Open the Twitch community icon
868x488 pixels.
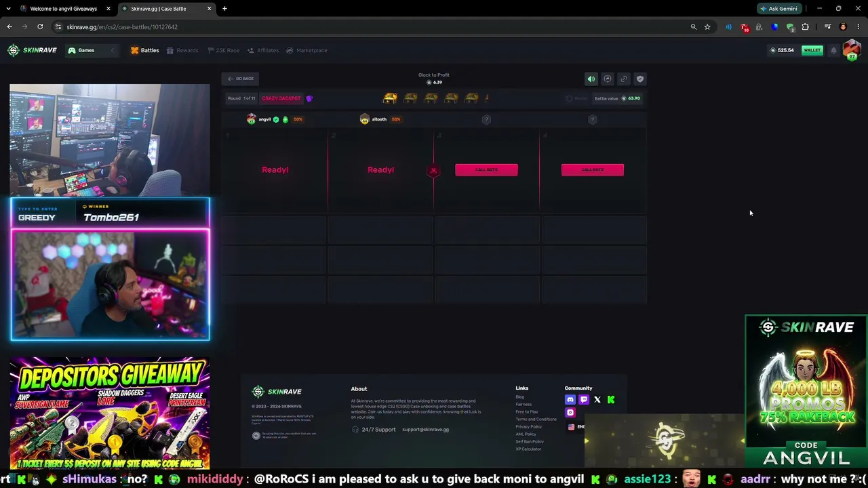[584, 400]
